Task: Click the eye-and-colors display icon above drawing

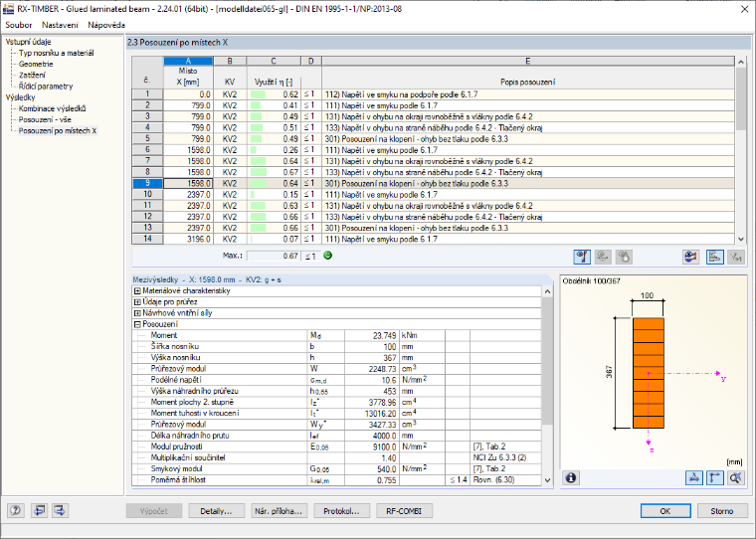Action: 691,257
